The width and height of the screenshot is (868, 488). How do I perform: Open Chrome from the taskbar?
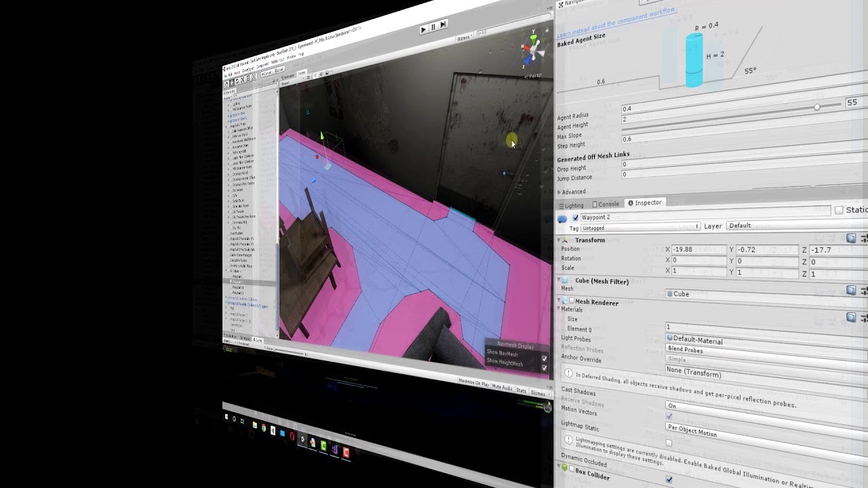pyautogui.click(x=264, y=428)
